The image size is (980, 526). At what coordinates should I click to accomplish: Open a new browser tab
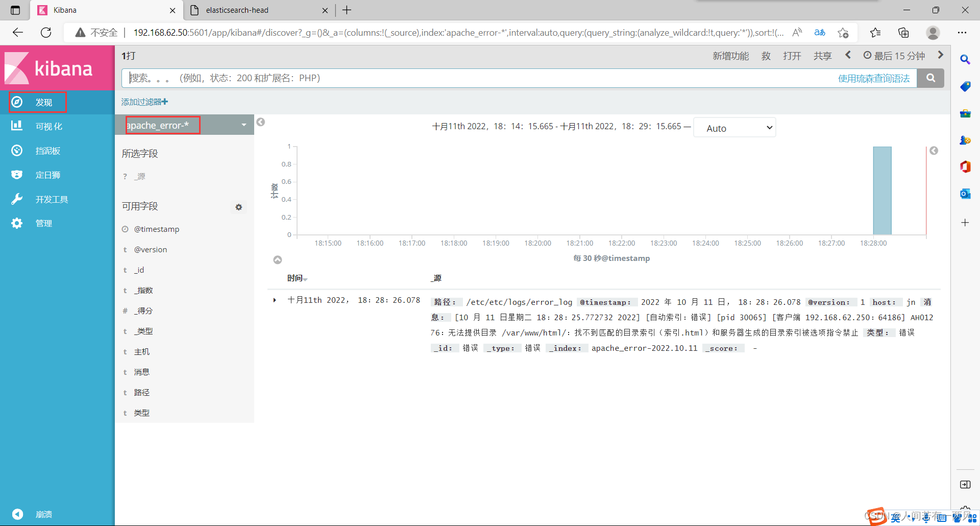[347, 10]
